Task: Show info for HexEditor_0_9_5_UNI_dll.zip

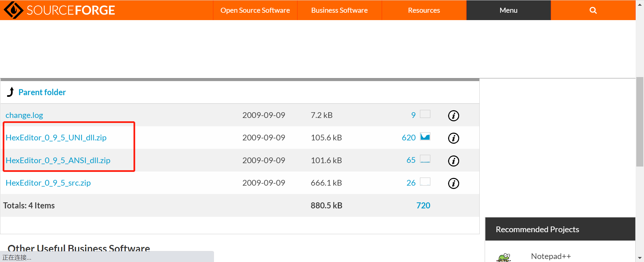Action: [453, 138]
